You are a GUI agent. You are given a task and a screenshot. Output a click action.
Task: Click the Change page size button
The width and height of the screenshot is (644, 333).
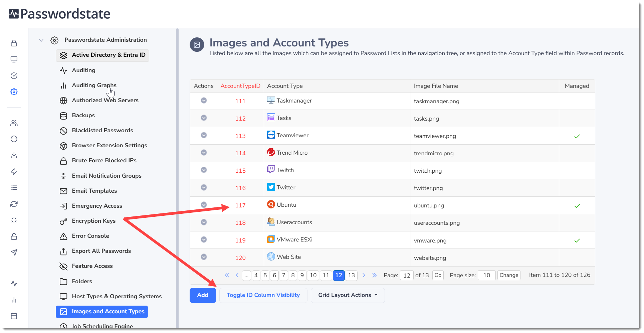[509, 275]
